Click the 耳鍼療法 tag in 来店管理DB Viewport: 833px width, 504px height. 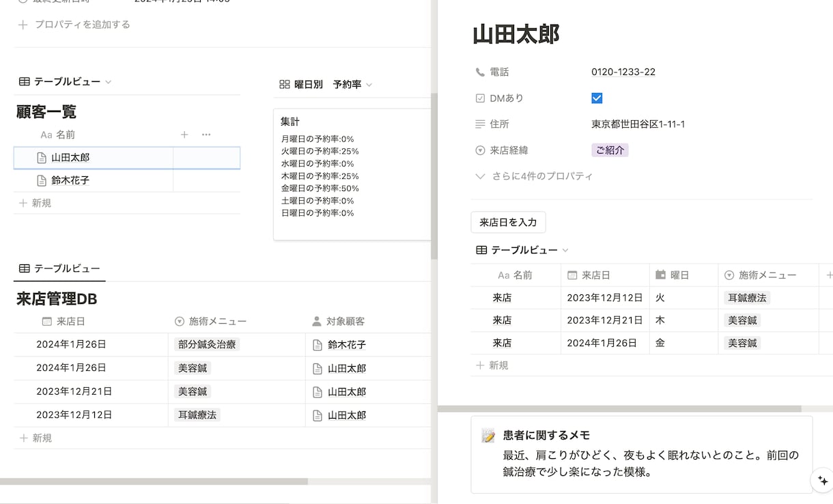[x=197, y=415]
